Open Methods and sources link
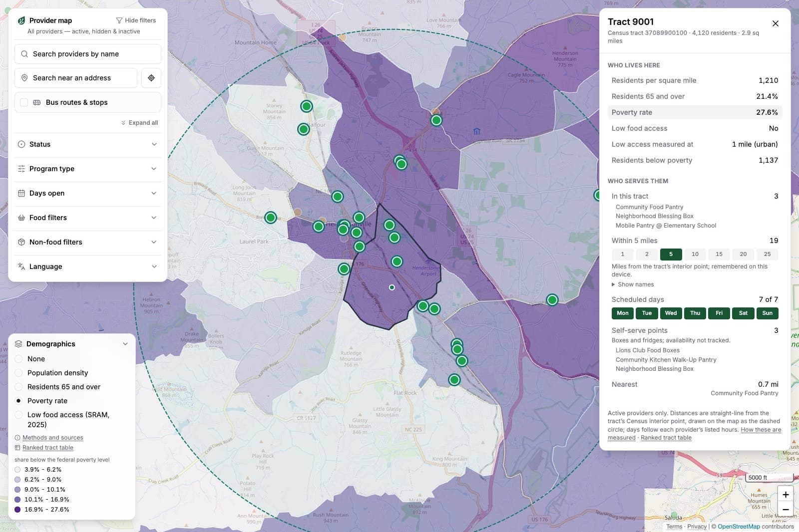The width and height of the screenshot is (799, 532). pyautogui.click(x=53, y=438)
